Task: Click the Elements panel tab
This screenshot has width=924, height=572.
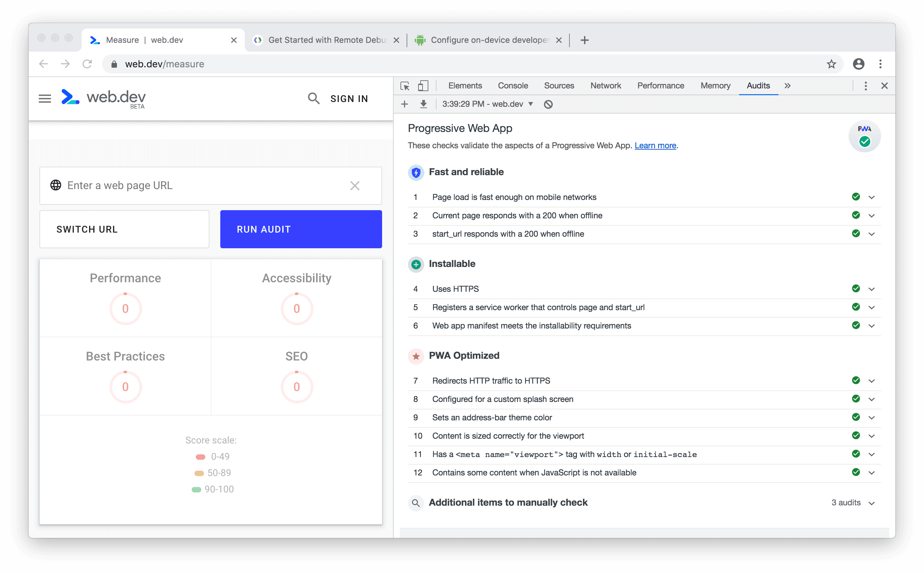Action: (x=465, y=86)
